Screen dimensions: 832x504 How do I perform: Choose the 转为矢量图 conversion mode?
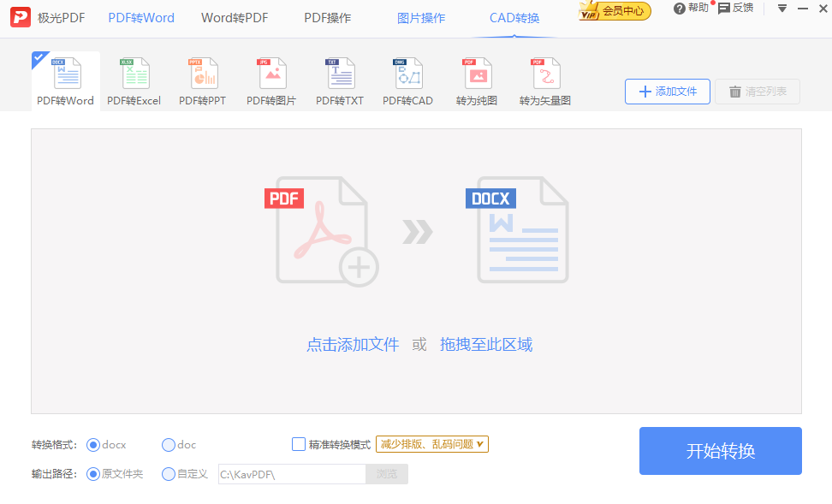point(544,80)
